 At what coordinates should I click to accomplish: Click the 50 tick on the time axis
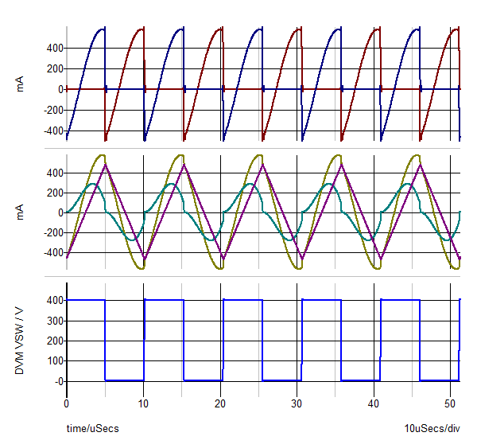click(451, 404)
